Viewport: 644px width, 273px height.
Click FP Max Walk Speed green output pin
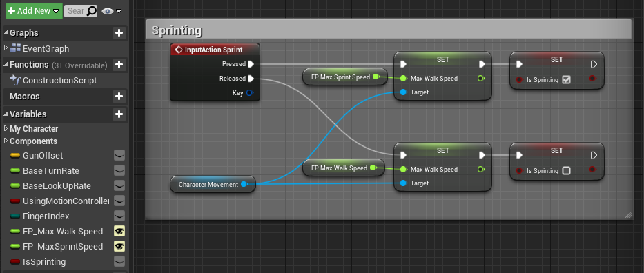373,168
